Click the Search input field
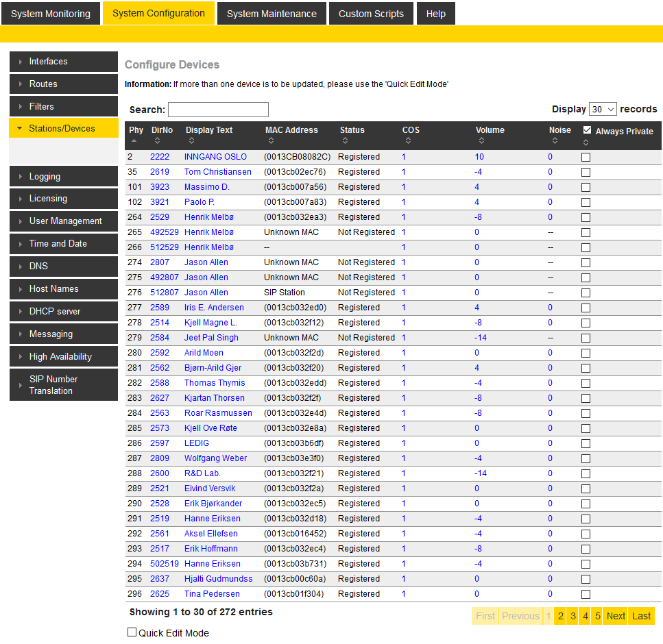 point(218,110)
